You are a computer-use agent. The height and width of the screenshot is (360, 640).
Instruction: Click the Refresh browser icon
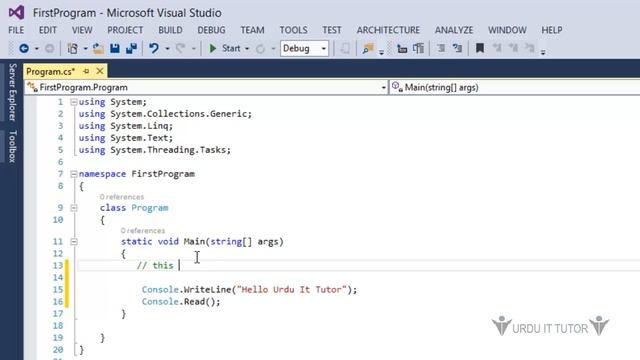(260, 49)
